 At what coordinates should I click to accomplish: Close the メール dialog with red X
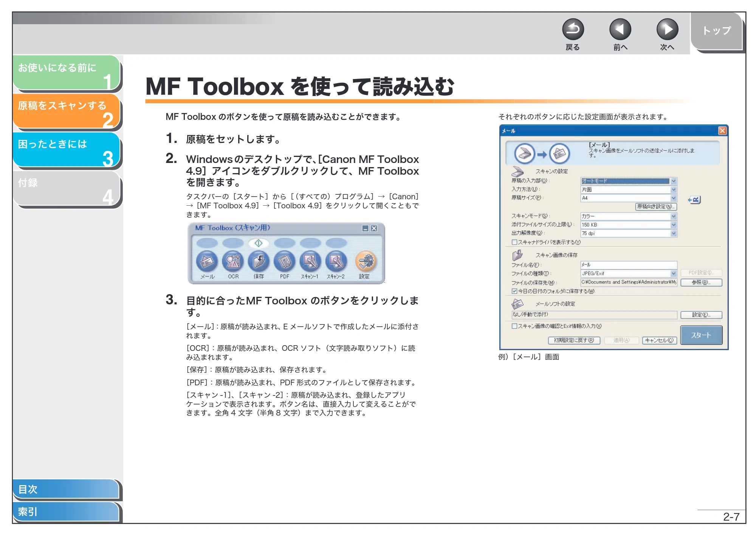[722, 131]
